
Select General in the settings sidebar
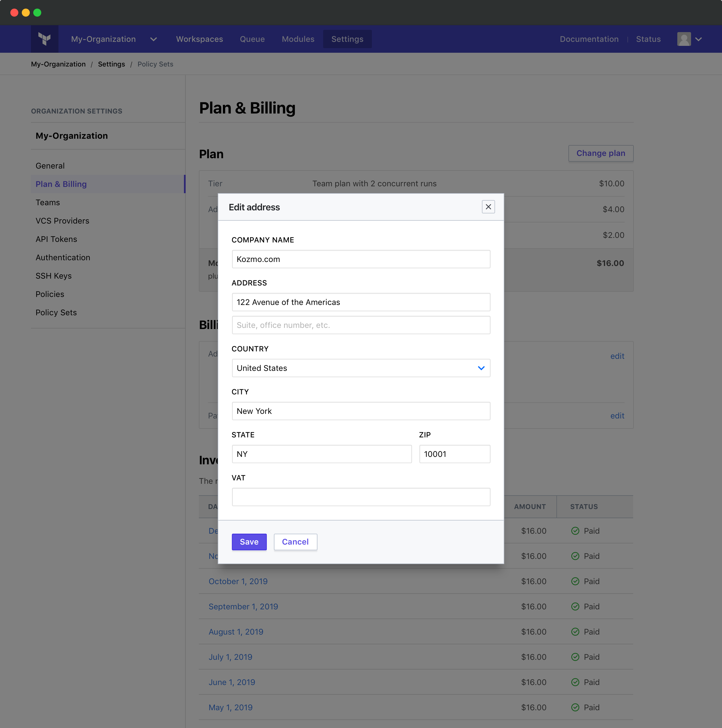(50, 166)
